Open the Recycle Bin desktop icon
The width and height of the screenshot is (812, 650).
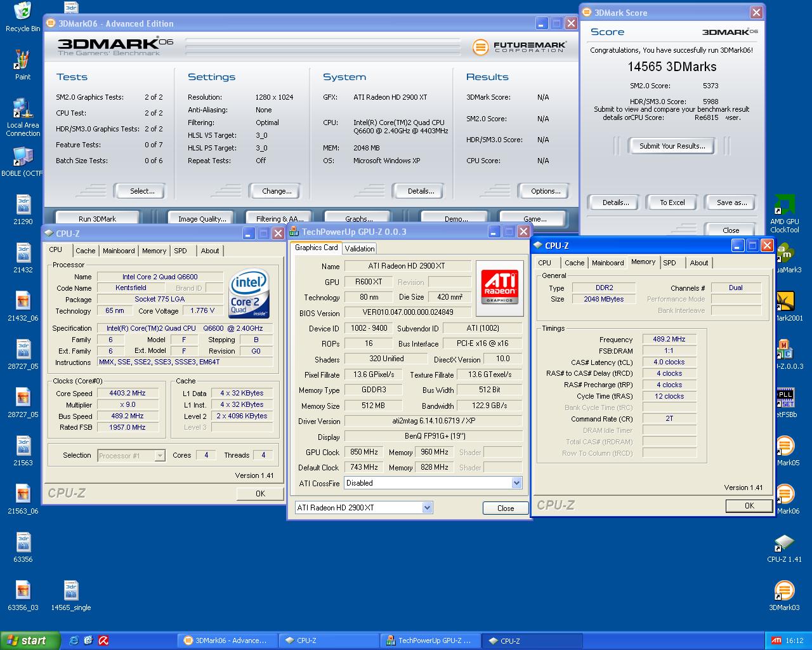tap(23, 17)
